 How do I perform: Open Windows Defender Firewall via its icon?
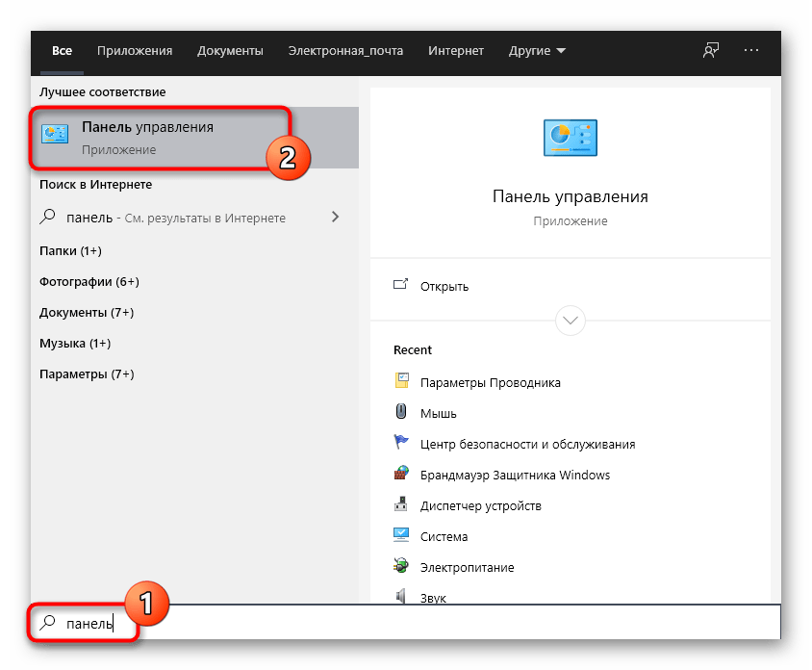coord(402,475)
